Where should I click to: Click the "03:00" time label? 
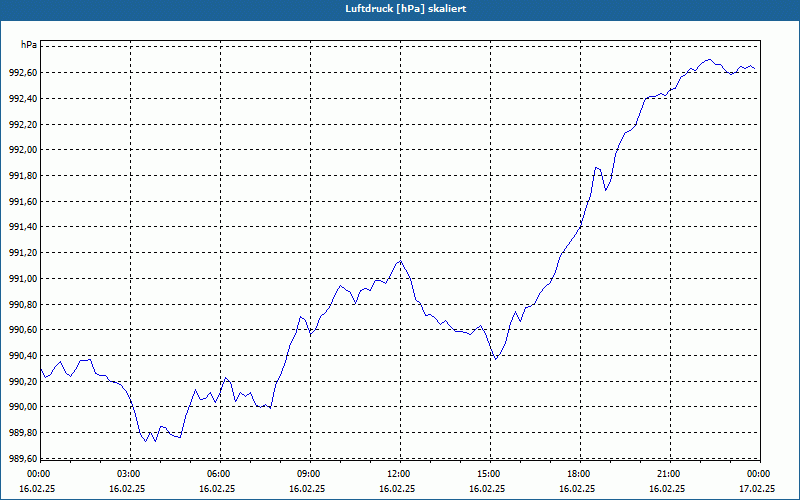pos(130,474)
